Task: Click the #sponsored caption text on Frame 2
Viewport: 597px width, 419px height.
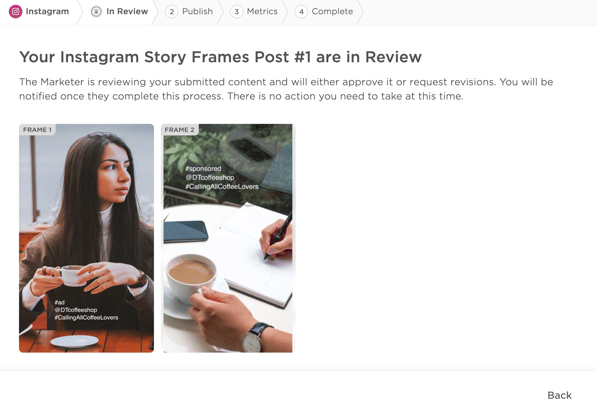Action: 203,168
